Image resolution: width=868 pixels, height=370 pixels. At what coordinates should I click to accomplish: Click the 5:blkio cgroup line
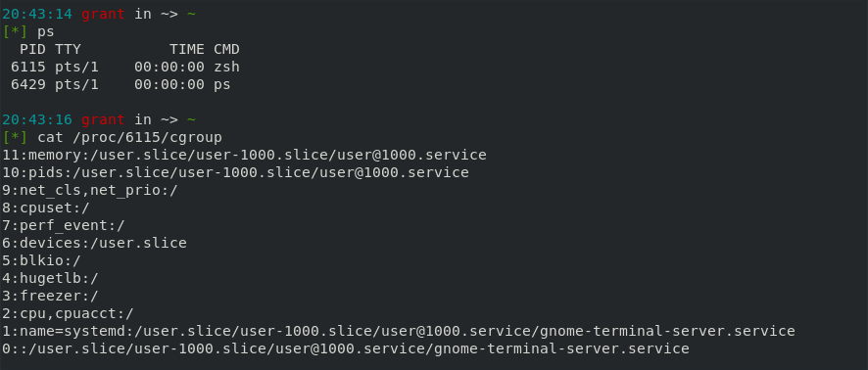pyautogui.click(x=41, y=261)
